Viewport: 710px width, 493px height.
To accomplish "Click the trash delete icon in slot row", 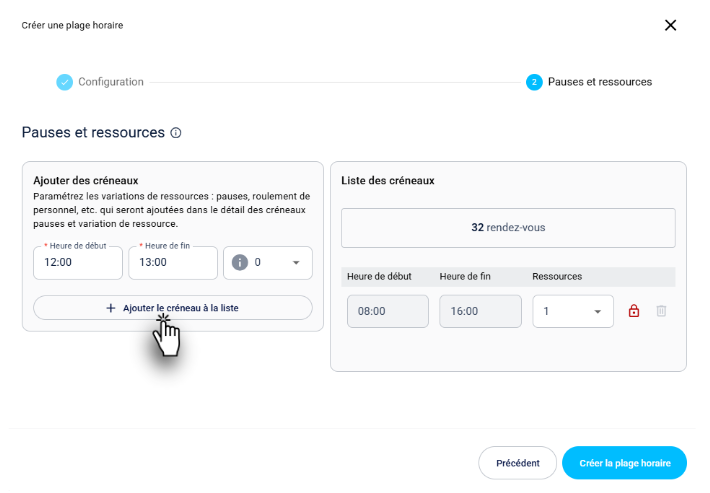I will pyautogui.click(x=661, y=311).
